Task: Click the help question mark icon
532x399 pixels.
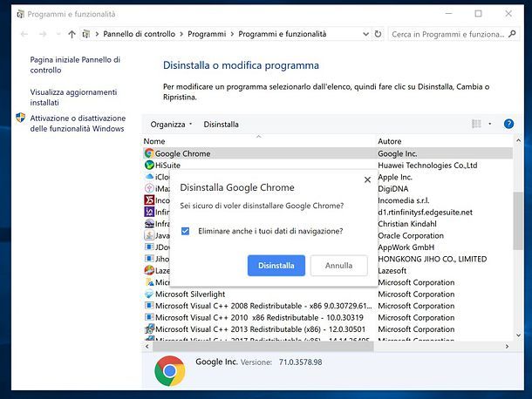Action: pos(508,124)
